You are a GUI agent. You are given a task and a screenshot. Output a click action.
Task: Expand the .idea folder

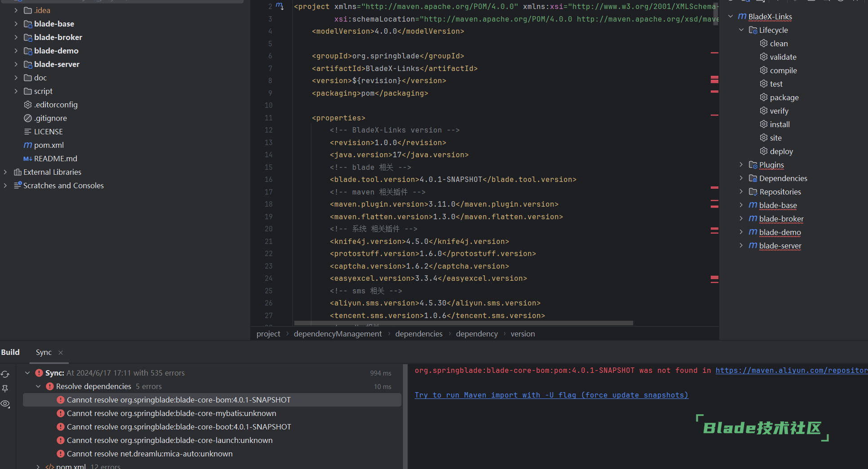(16, 10)
